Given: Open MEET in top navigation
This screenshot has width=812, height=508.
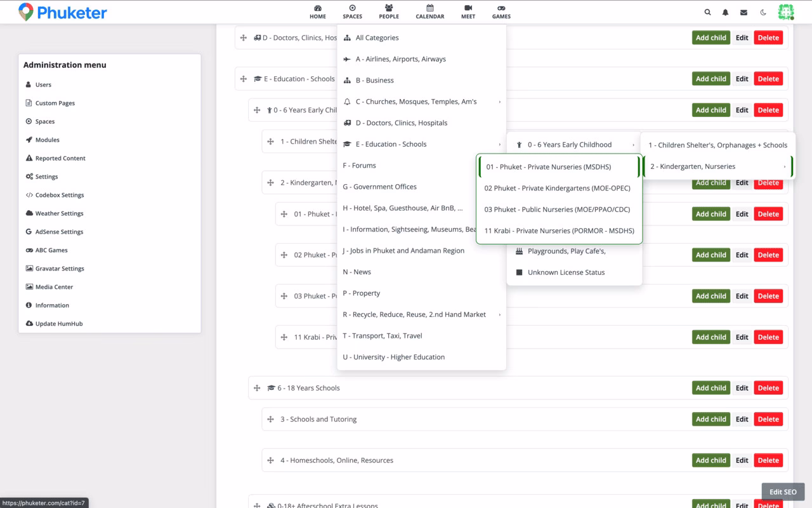Looking at the screenshot, I should tap(468, 12).
